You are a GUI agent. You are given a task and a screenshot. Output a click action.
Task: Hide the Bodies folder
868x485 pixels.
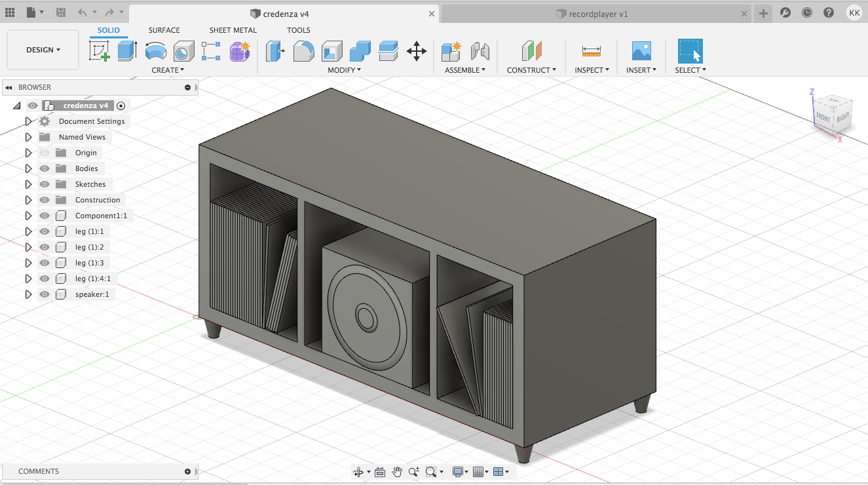45,168
